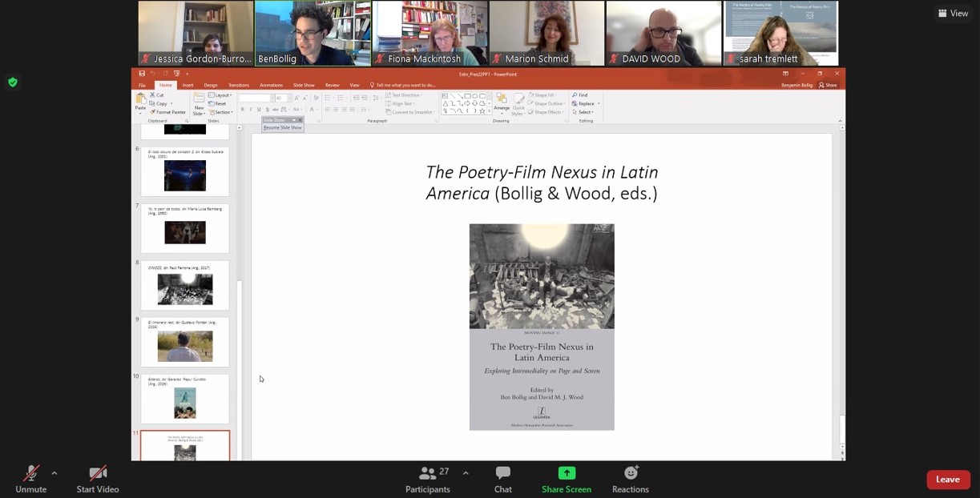980x498 pixels.
Task: Select the slide 8 thumbnail
Action: [185, 287]
